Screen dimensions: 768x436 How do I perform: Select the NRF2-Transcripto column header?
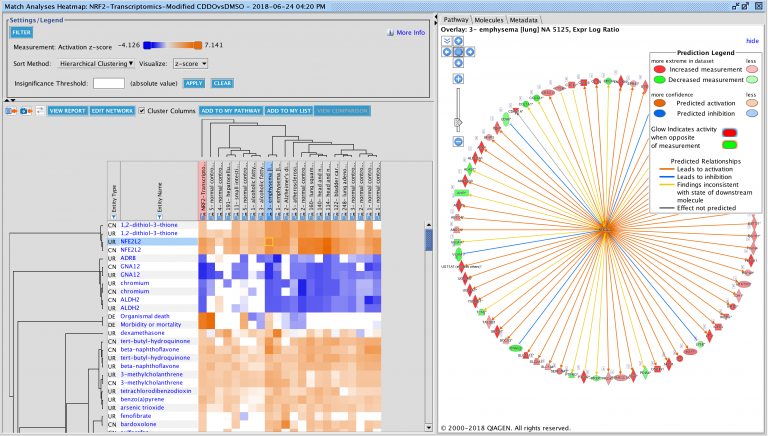click(203, 191)
